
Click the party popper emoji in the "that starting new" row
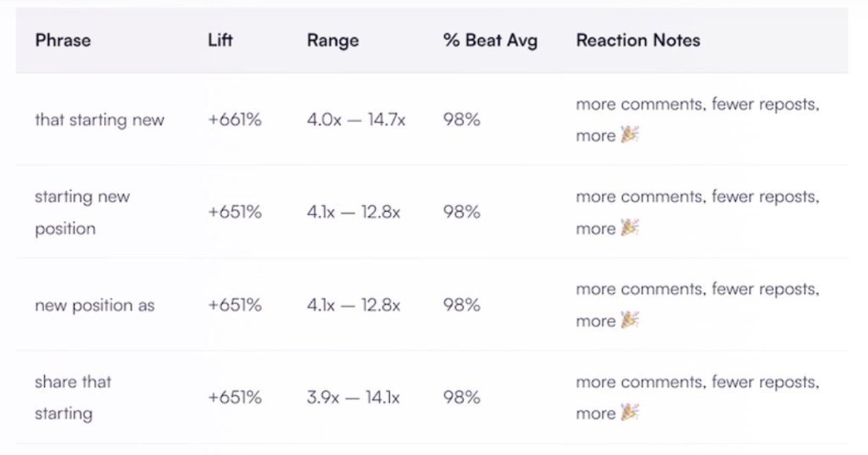click(629, 135)
